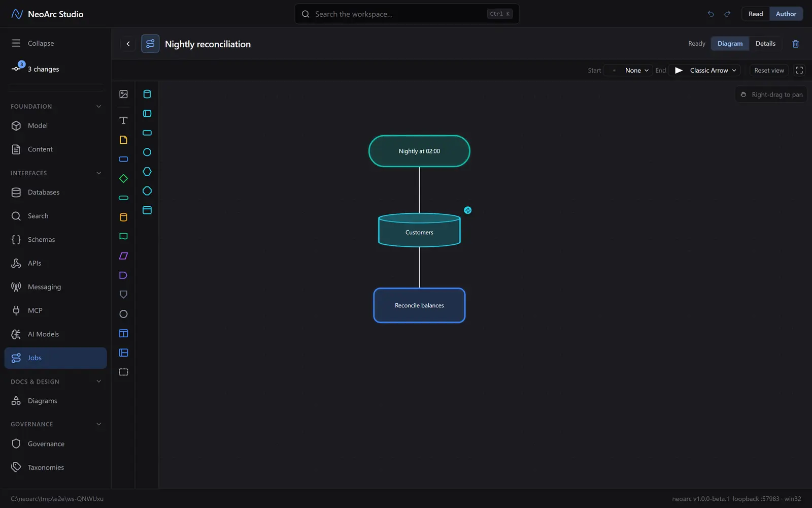
Task: Focus the workspace search field
Action: 407,14
